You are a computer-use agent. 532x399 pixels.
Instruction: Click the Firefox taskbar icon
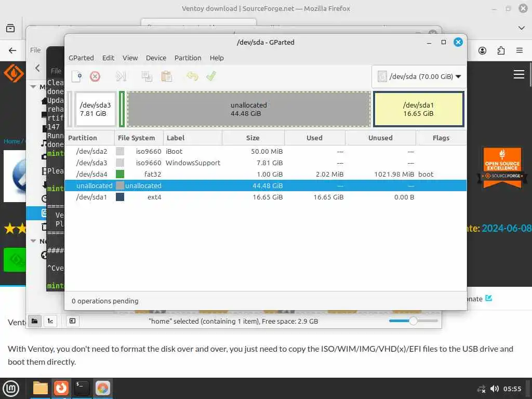(x=61, y=389)
